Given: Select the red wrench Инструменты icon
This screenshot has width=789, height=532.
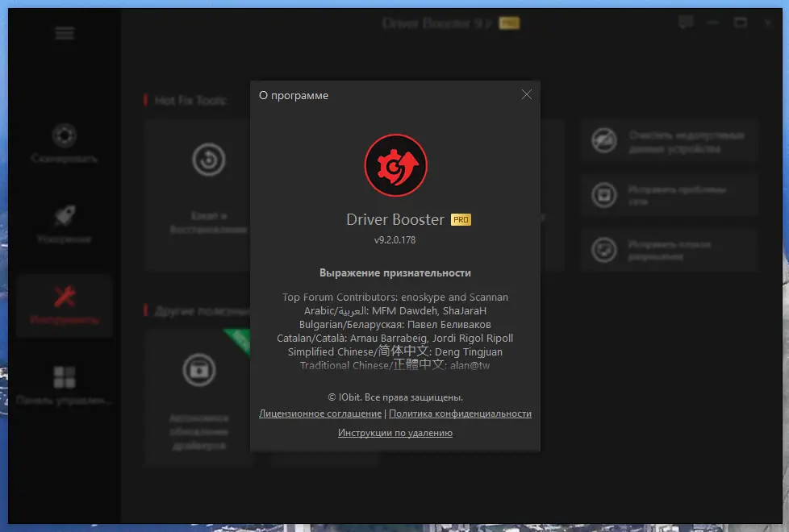Looking at the screenshot, I should (x=64, y=296).
